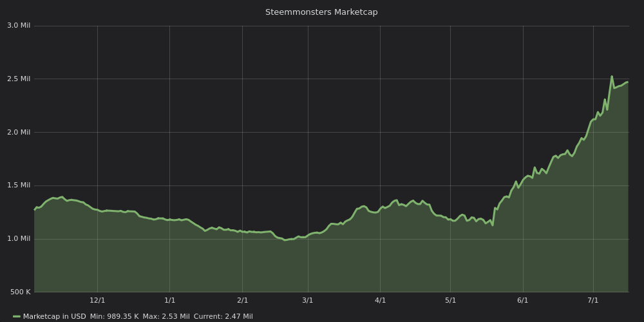Click the 3/1 x-axis date label
644x322 pixels.
308,300
